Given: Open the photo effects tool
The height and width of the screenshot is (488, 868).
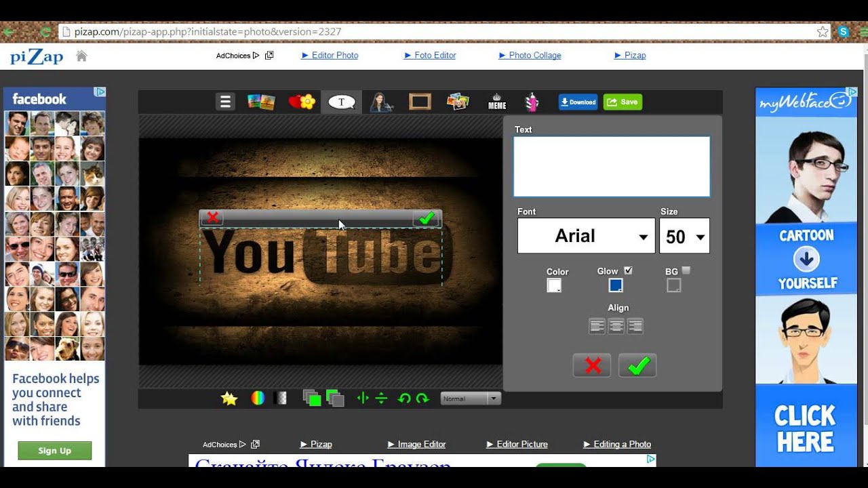Looking at the screenshot, I should click(261, 102).
